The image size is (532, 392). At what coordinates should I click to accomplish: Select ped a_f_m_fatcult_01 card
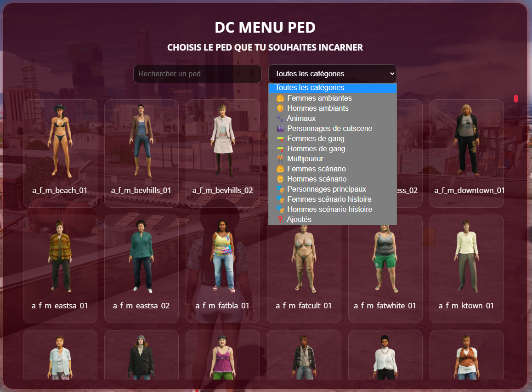point(304,269)
